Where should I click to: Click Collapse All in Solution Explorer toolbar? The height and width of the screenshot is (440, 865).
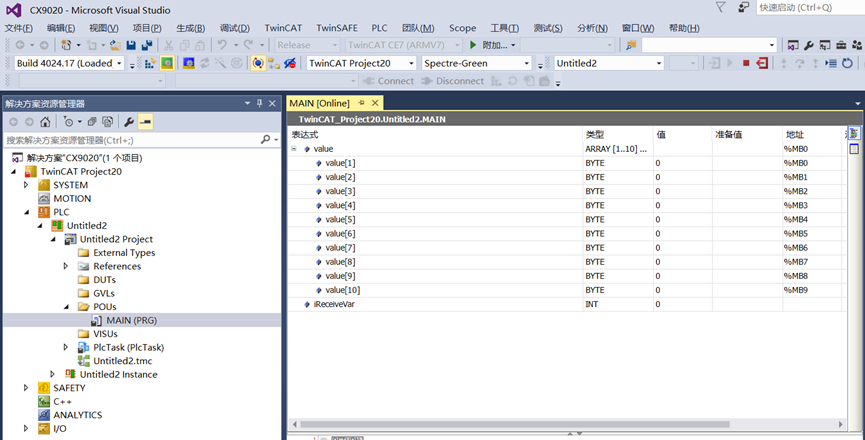[x=92, y=122]
